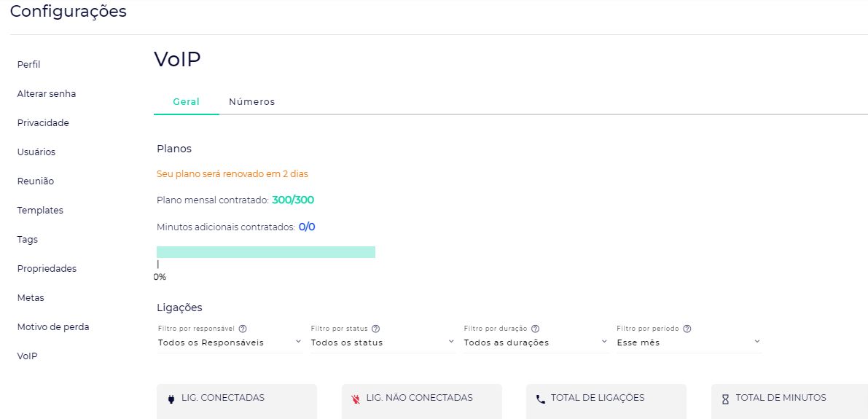This screenshot has width=868, height=419.
Task: Expand the Esse mês period filter
Action: pos(689,342)
